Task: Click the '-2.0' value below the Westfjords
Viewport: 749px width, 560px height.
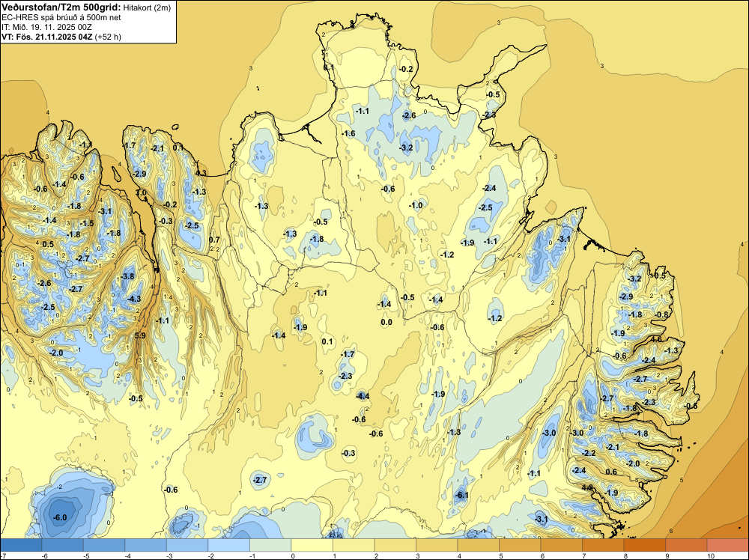Action: point(56,353)
